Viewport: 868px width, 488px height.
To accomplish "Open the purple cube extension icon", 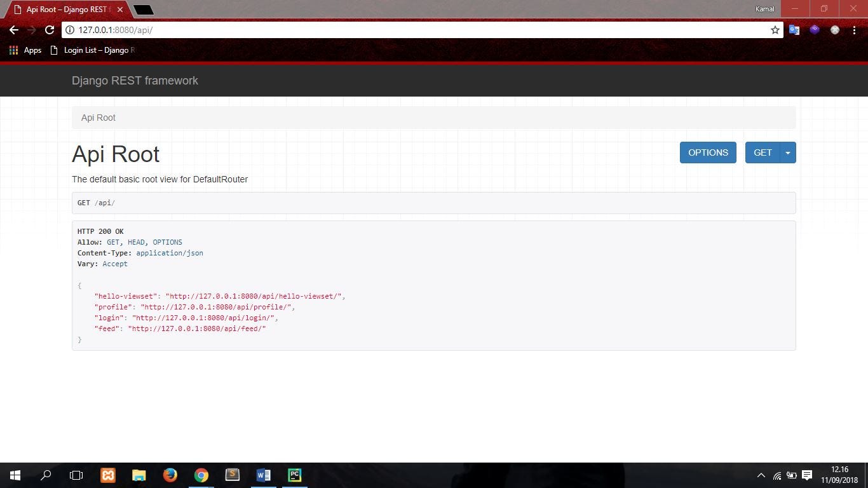I will point(815,30).
